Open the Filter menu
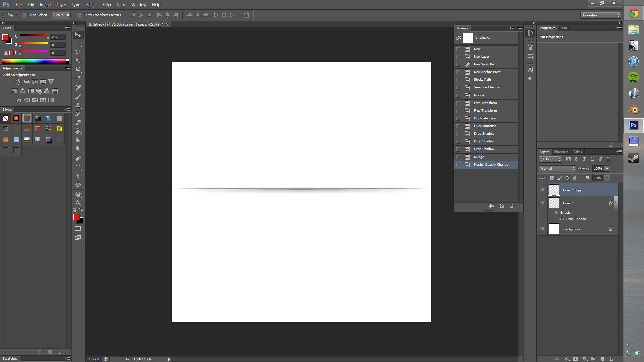 tap(107, 4)
